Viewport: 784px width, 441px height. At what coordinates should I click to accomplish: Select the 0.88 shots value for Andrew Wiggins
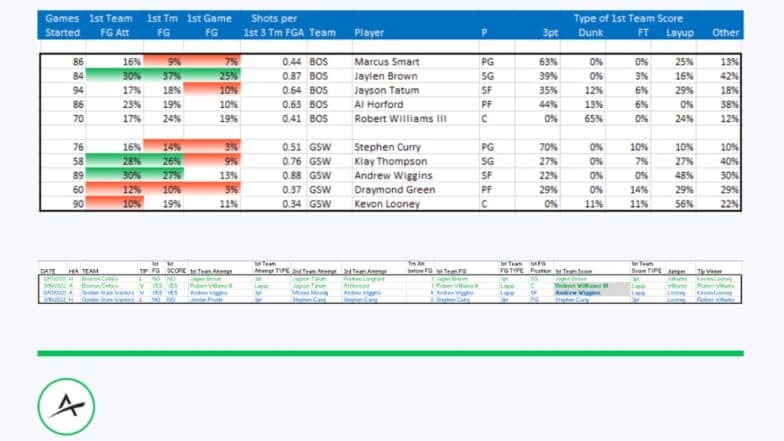click(x=292, y=176)
